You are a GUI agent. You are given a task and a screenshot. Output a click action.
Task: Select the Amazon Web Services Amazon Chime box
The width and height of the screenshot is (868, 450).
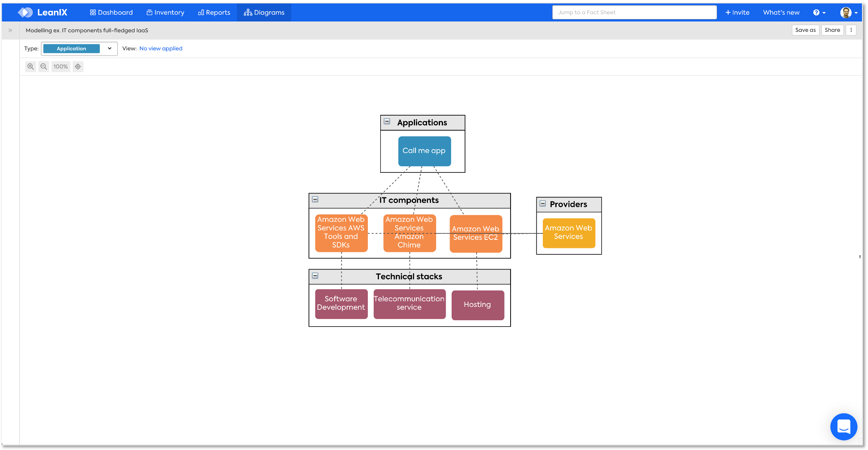coord(409,233)
